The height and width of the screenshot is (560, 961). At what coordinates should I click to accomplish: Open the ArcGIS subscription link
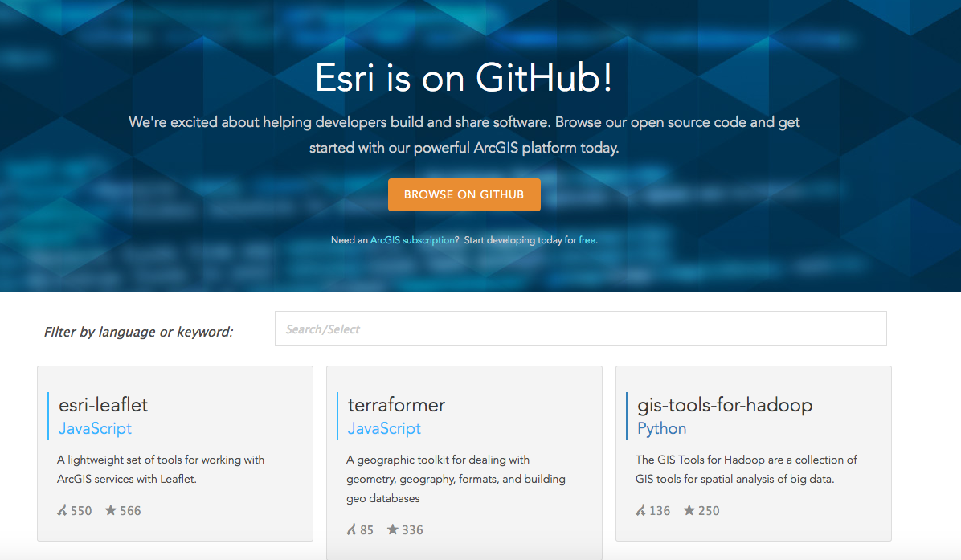click(x=412, y=240)
